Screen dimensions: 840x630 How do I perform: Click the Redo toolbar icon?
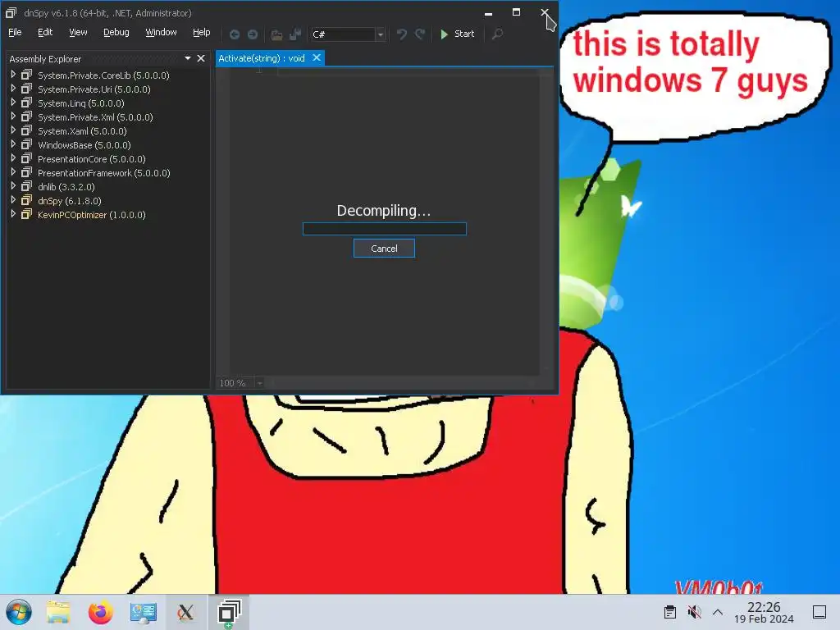point(420,34)
